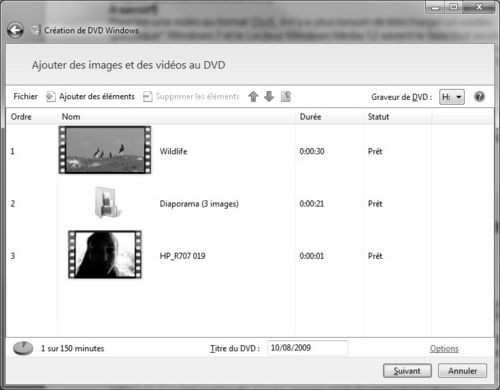Click the disc usage pie icon

point(23,348)
